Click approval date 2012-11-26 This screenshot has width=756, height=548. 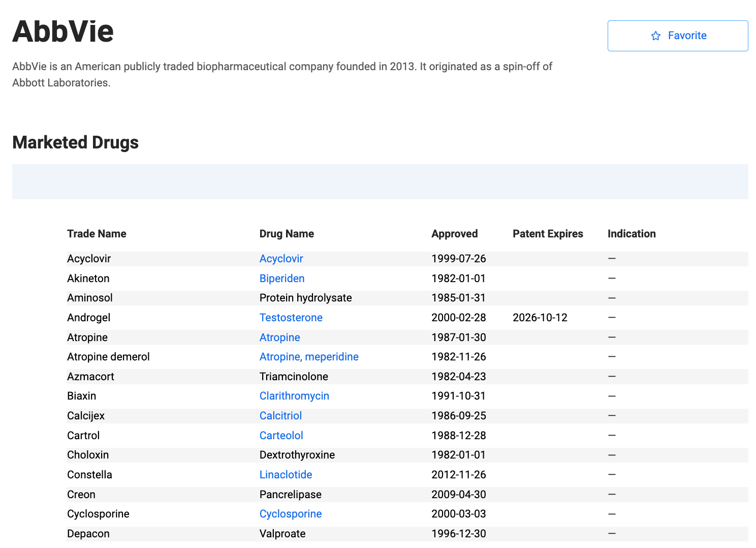point(458,475)
